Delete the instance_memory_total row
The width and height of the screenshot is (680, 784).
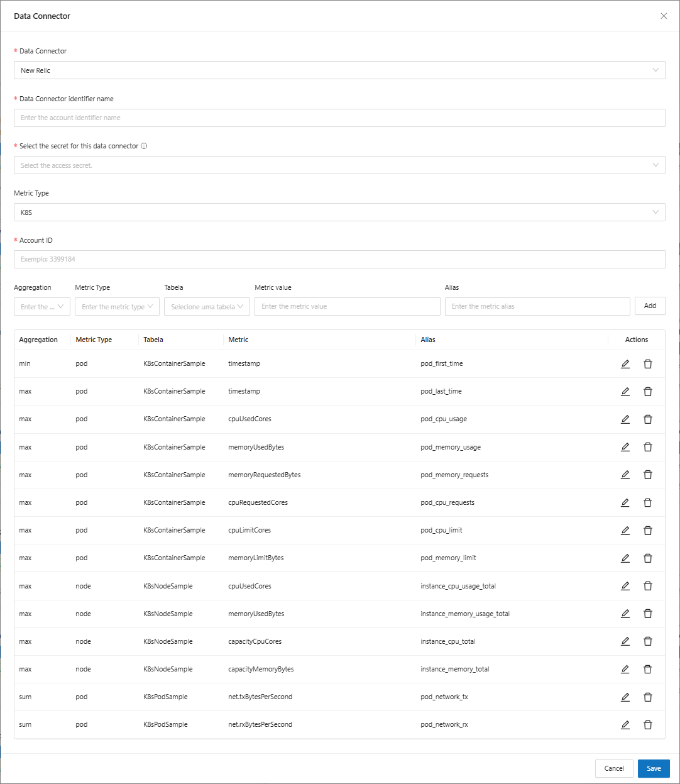click(x=647, y=669)
